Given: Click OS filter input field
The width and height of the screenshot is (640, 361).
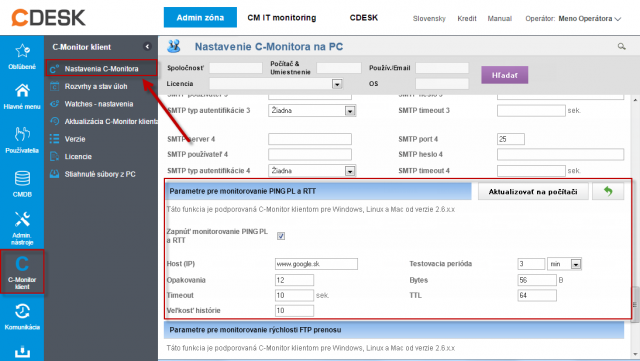Looking at the screenshot, I should [x=442, y=84].
